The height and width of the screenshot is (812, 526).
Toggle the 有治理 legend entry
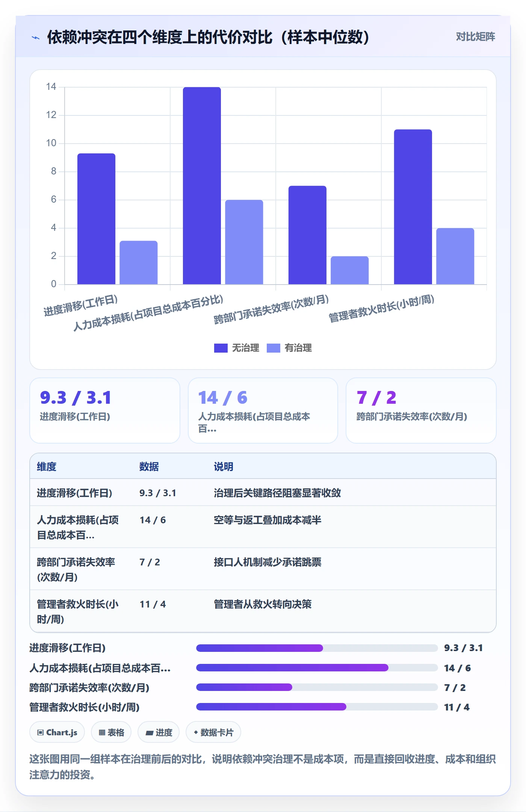[289, 348]
